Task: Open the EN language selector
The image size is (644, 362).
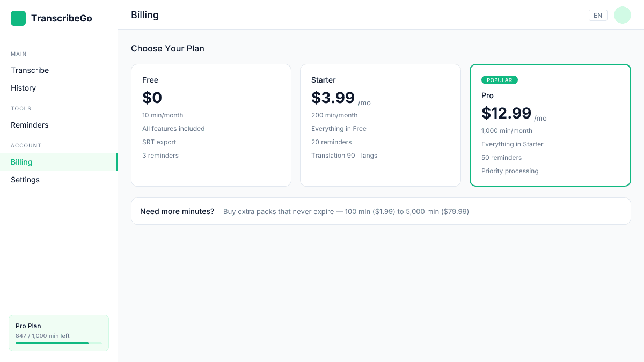Action: (x=598, y=15)
